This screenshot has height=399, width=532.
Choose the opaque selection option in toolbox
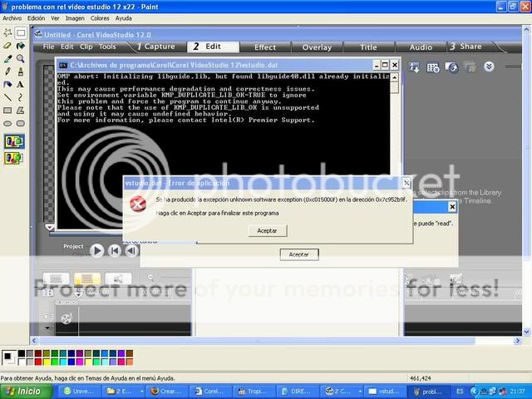14,141
